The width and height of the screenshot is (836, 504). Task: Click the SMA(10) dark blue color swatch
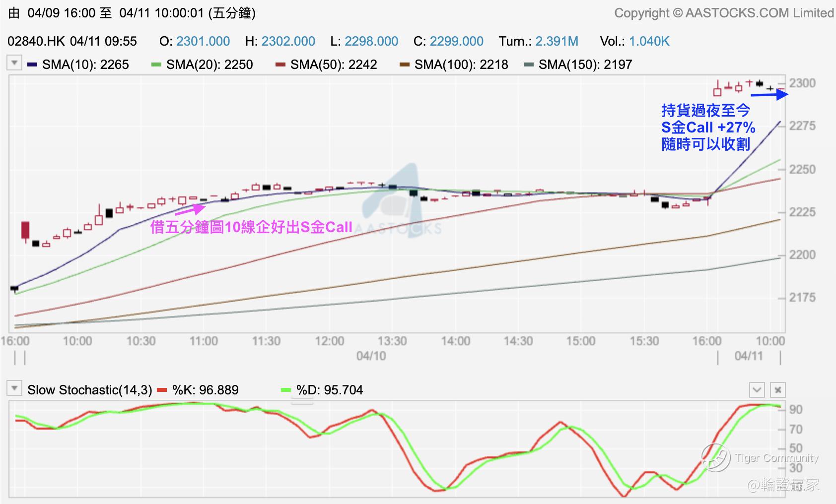click(x=32, y=64)
